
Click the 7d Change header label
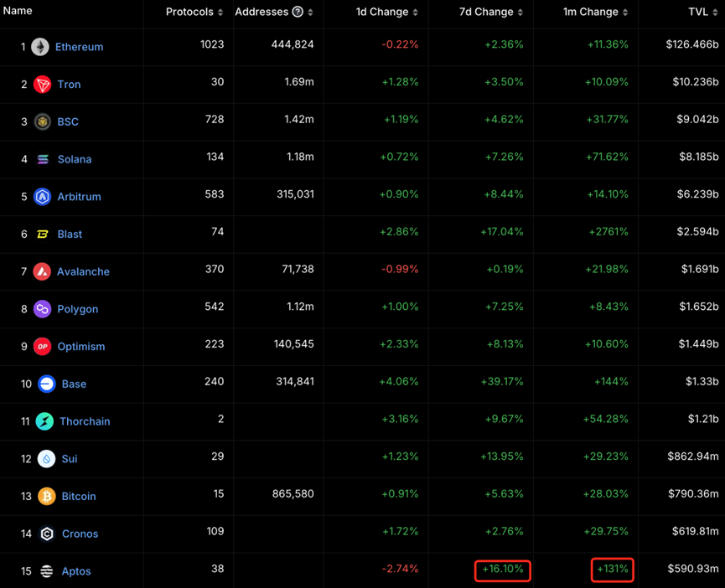tap(486, 12)
